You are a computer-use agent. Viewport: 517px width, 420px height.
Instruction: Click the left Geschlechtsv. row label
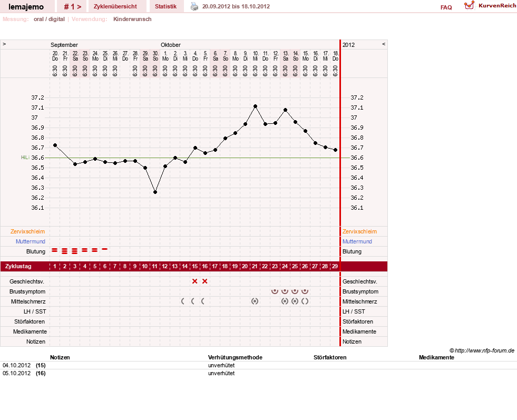click(27, 281)
